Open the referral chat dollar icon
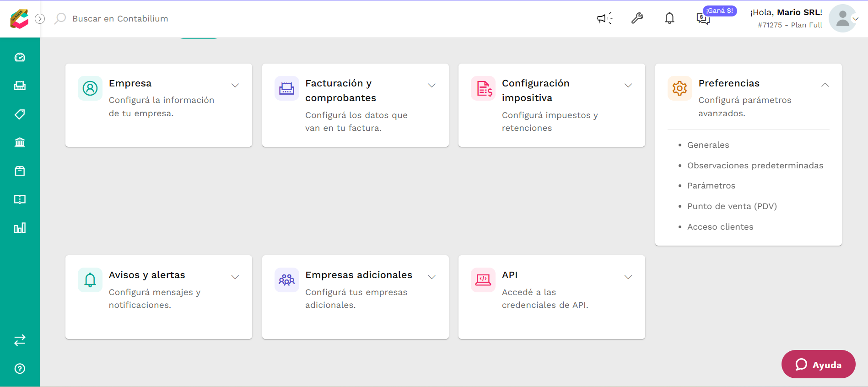The height and width of the screenshot is (387, 868). pos(703,19)
